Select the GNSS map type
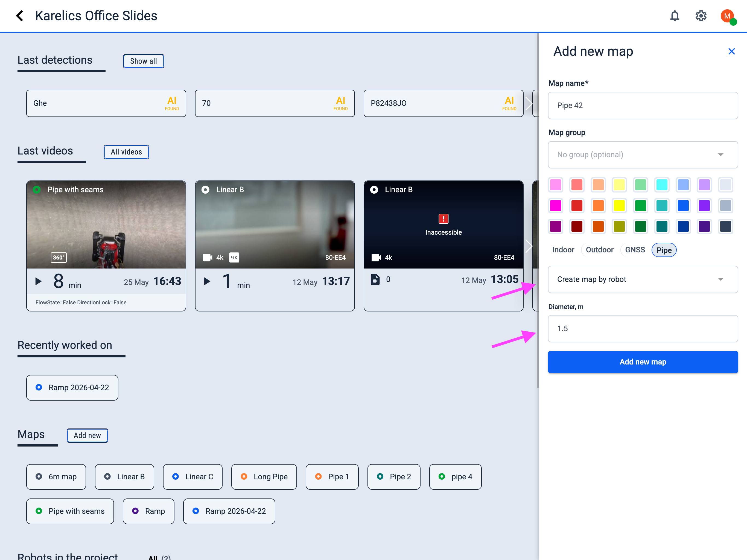Screen dimensions: 747x560 pyautogui.click(x=635, y=250)
